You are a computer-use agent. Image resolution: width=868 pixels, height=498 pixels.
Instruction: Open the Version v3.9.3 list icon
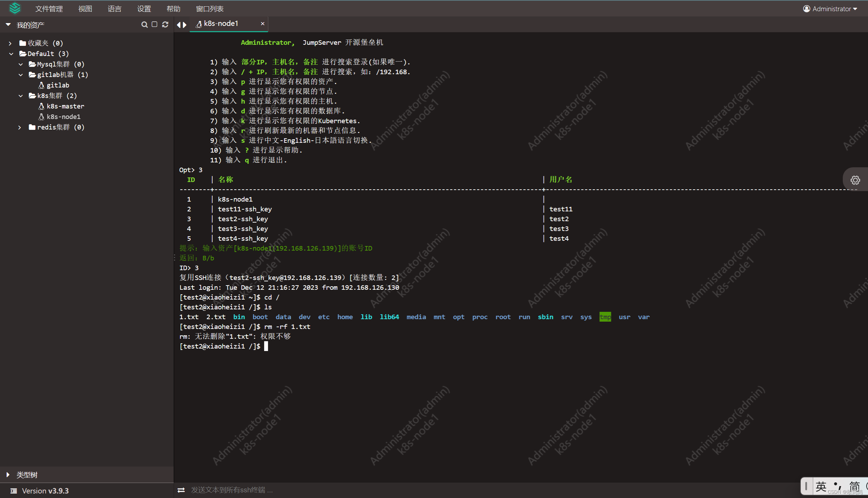pos(13,491)
